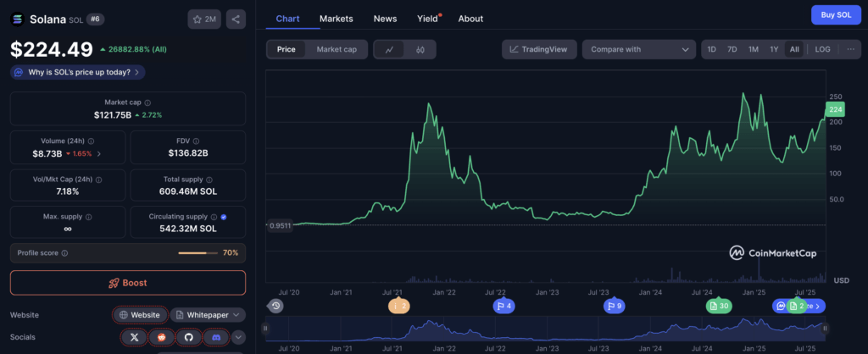Click the orange event marker labeled 2
Screen dimensions: 868x354
pyautogui.click(x=399, y=306)
